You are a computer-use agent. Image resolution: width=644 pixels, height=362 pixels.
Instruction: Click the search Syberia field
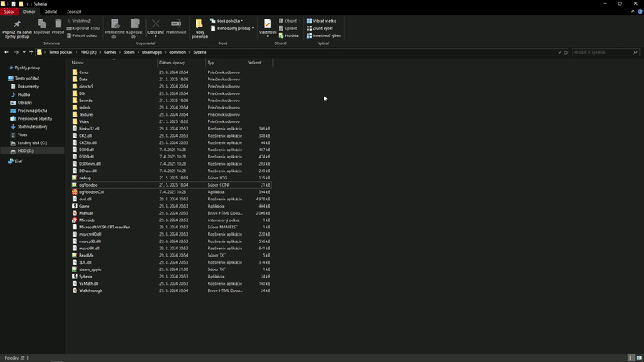[605, 52]
